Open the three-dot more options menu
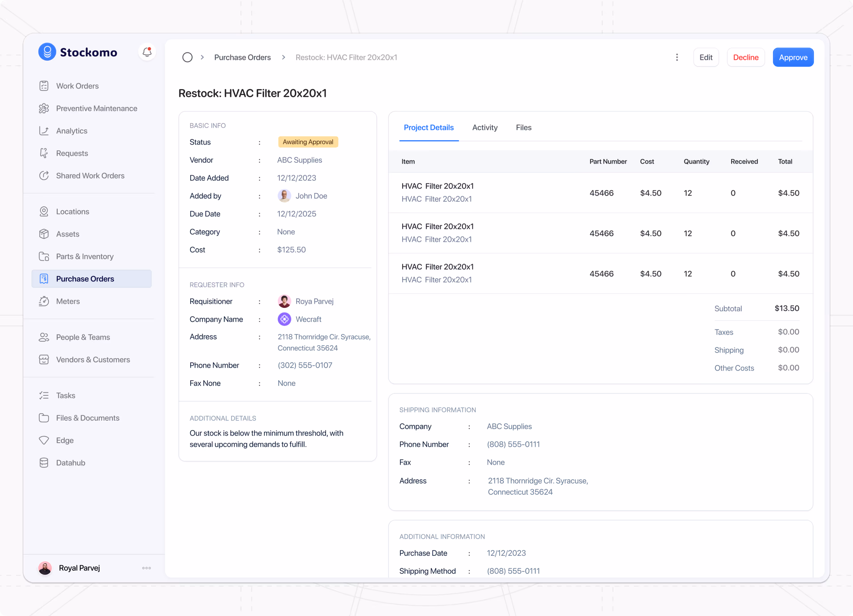Image resolution: width=853 pixels, height=616 pixels. point(677,57)
